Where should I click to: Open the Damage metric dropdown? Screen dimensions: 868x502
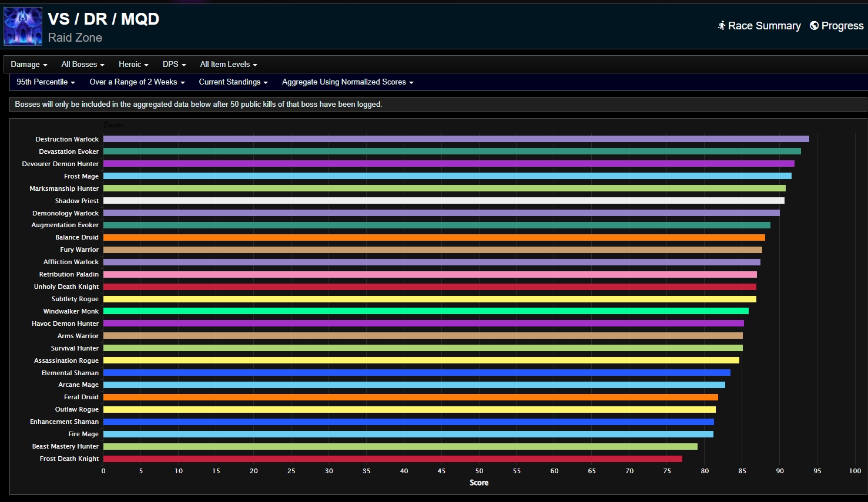(x=29, y=65)
